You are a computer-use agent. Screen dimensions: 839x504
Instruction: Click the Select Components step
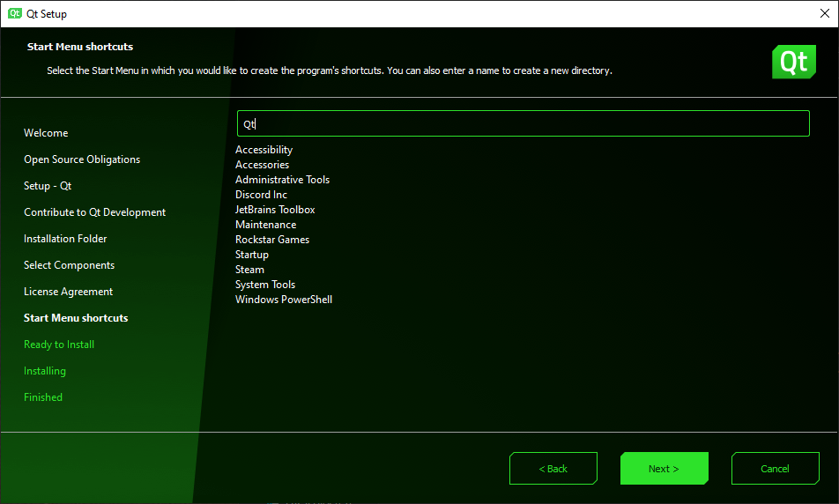coord(69,265)
